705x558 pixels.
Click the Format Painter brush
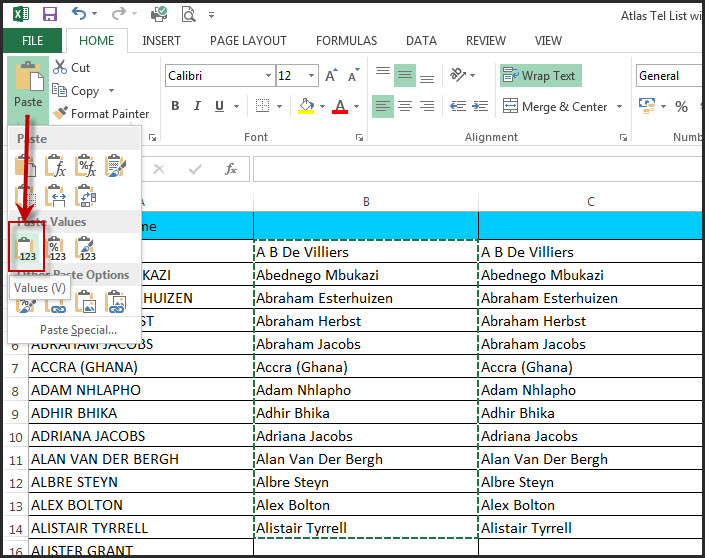coord(61,114)
